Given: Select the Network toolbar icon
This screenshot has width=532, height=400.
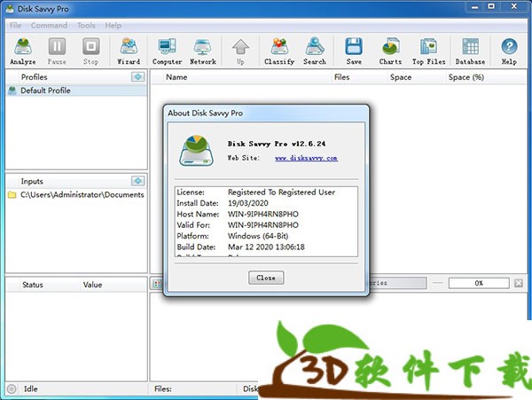Looking at the screenshot, I should click(x=203, y=51).
